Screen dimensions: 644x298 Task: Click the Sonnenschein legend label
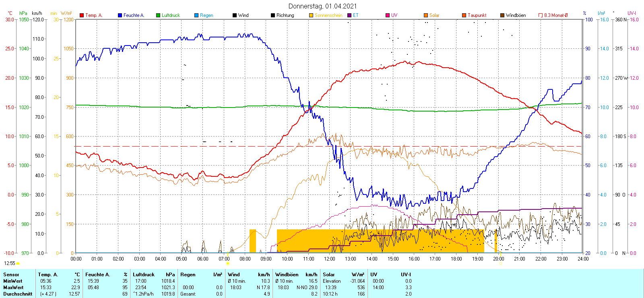[328, 15]
